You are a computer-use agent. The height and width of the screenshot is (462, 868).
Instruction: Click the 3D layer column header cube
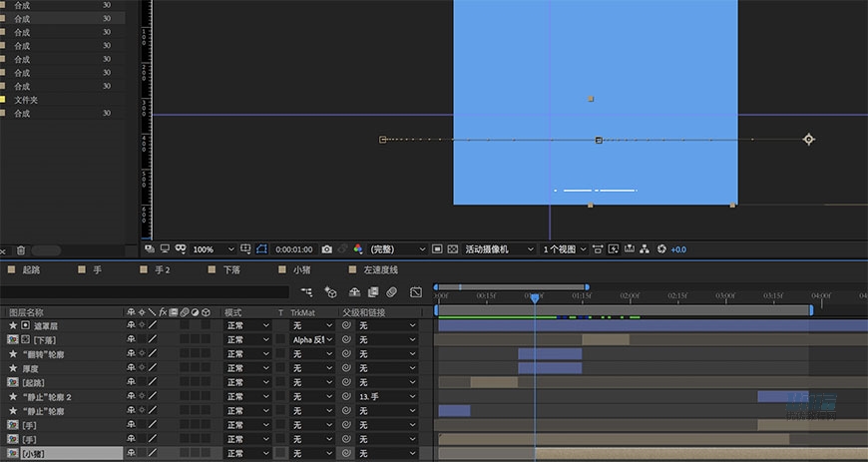[x=206, y=312]
